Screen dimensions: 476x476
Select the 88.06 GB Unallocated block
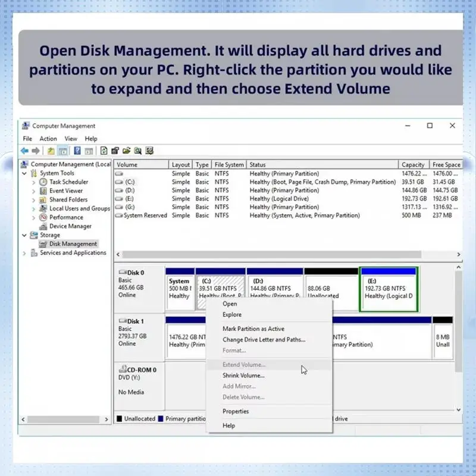pos(331,289)
